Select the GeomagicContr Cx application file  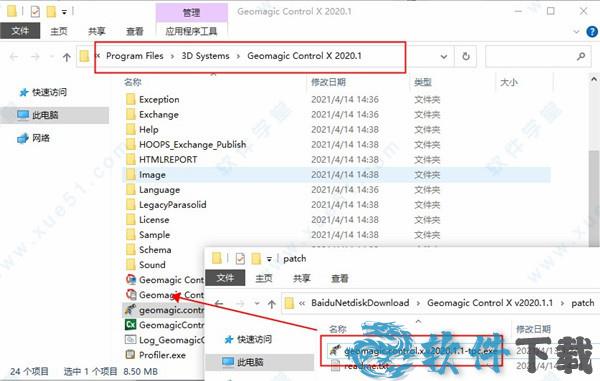tap(165, 325)
